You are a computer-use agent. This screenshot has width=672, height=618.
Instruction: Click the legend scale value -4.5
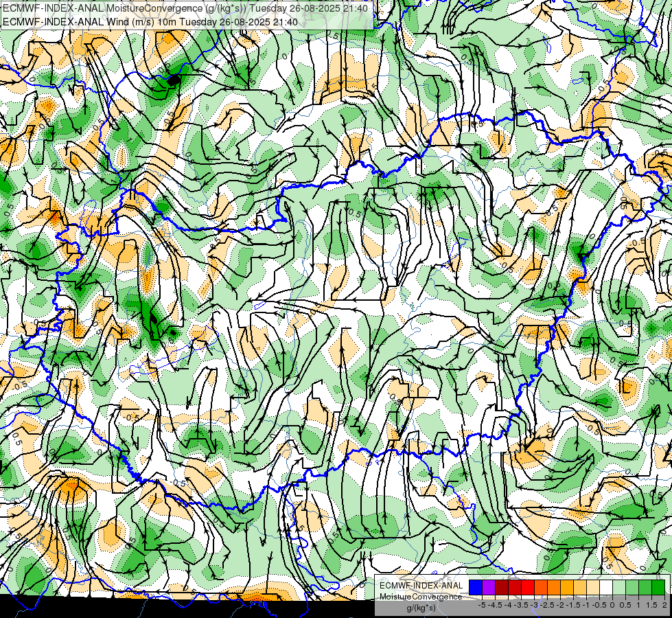pos(496,605)
